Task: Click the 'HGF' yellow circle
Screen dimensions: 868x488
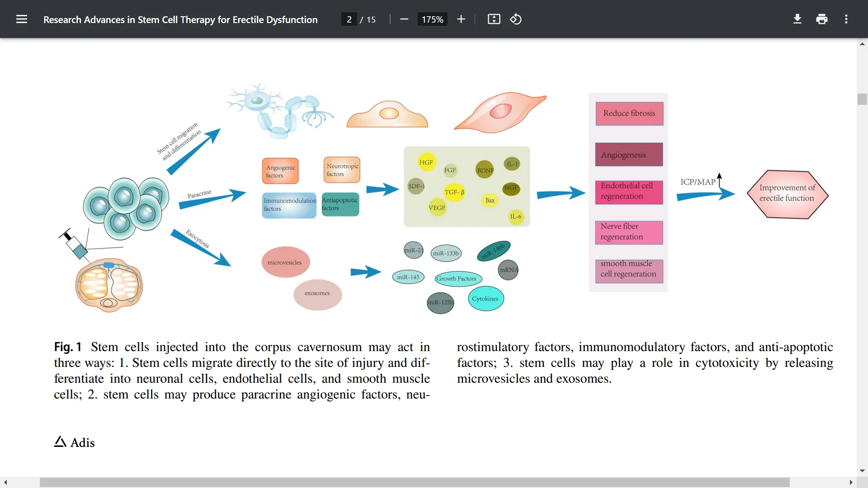Action: (426, 162)
